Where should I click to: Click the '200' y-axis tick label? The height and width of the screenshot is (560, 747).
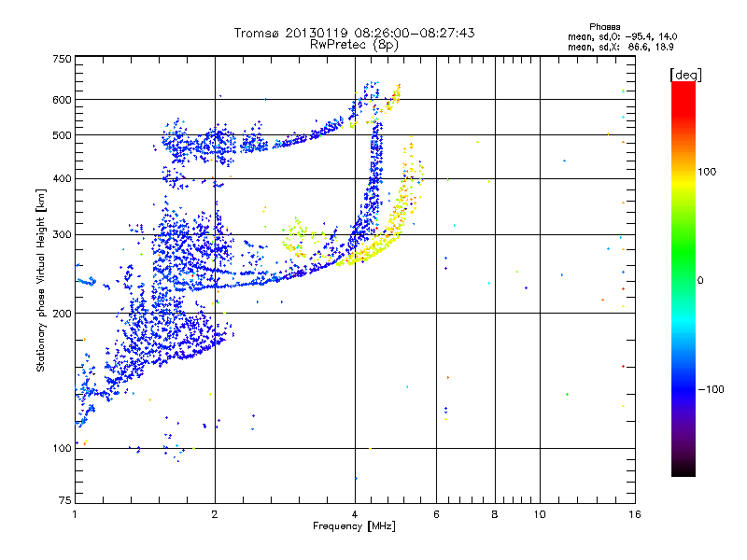pos(62,314)
